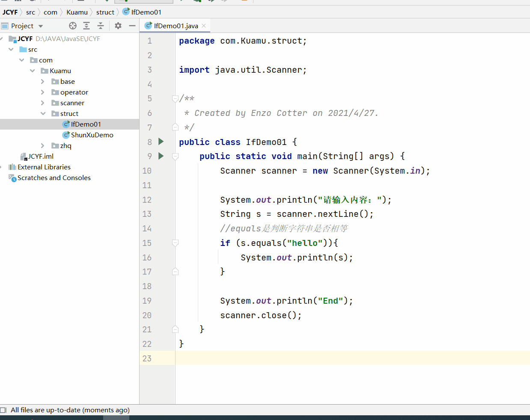Expand the zhq package folder

[42, 145]
